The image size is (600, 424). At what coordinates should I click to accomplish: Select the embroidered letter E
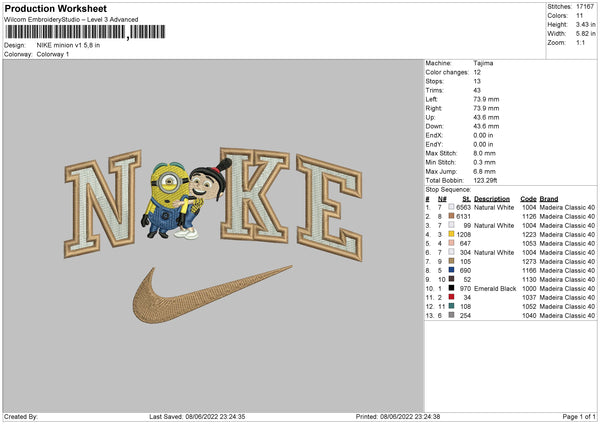[329, 207]
